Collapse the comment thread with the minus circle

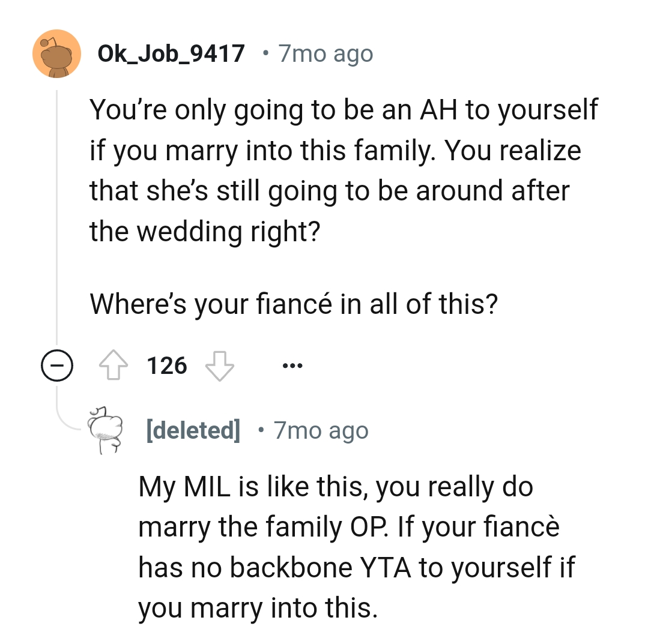click(x=58, y=364)
